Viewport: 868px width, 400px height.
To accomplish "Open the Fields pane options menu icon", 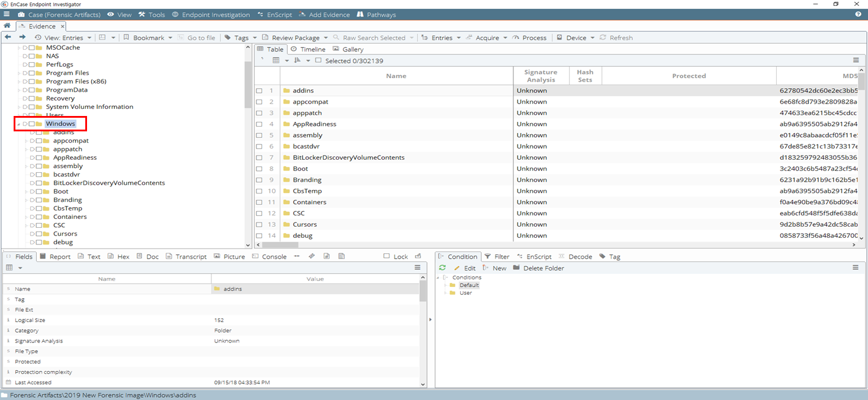I will (417, 268).
